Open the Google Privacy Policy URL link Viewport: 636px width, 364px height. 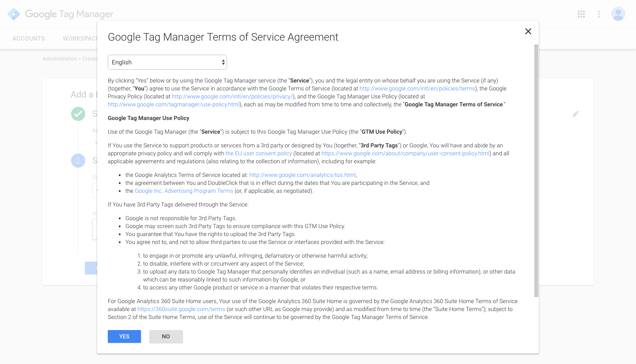pyautogui.click(x=232, y=97)
